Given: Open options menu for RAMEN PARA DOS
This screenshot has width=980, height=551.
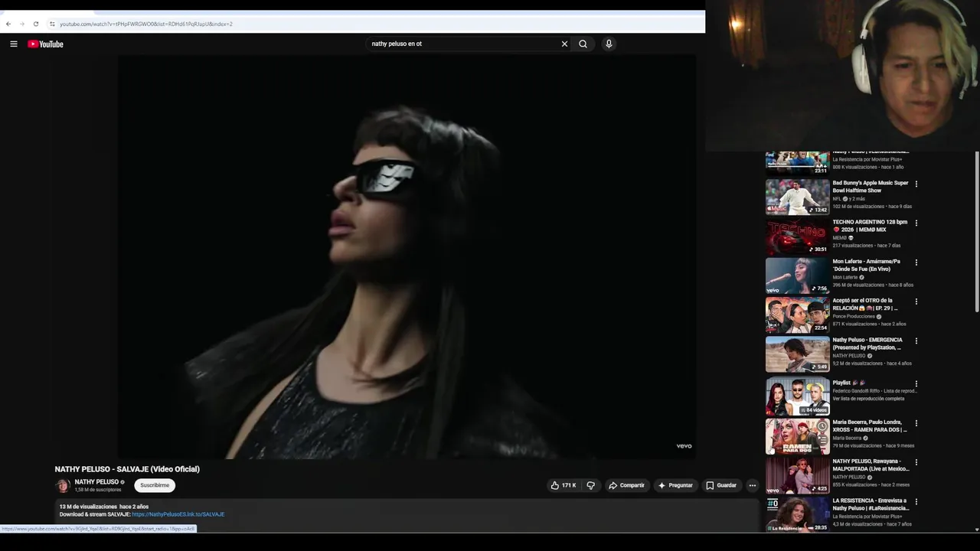Looking at the screenshot, I should 916,423.
